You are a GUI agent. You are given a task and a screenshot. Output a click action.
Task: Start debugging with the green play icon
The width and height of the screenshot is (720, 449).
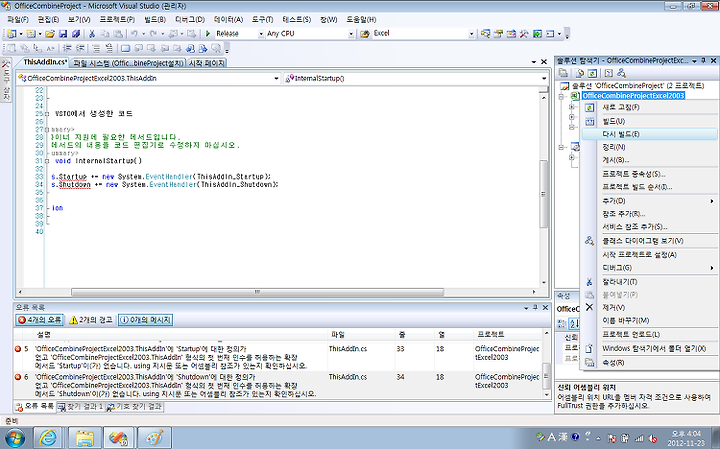tap(208, 34)
